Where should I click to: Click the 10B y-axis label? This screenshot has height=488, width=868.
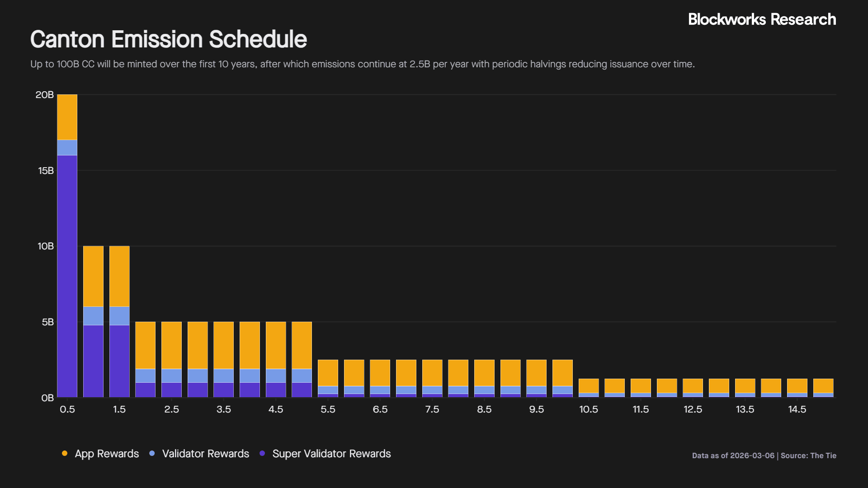[45, 246]
